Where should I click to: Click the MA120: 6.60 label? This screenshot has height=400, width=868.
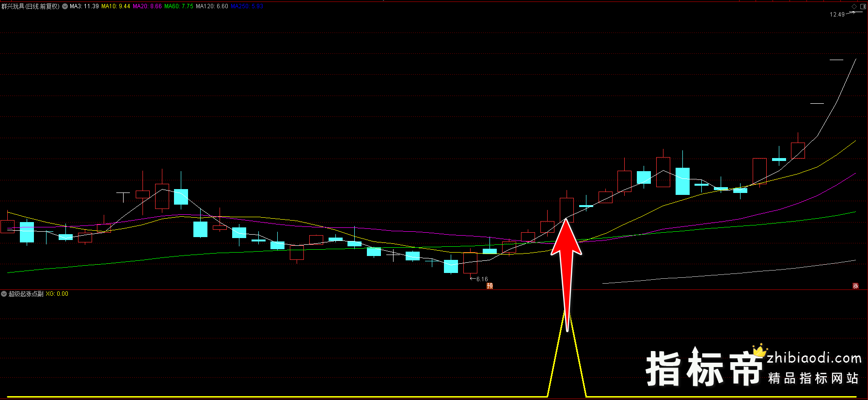(x=212, y=6)
